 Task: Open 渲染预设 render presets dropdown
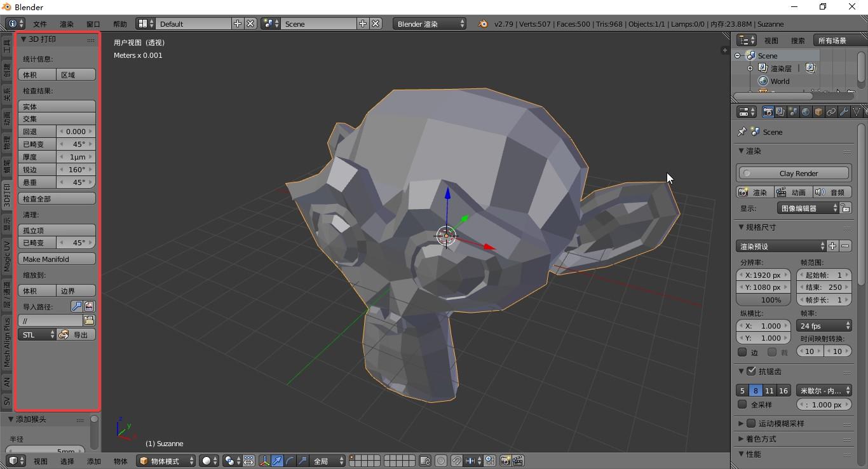click(x=782, y=246)
